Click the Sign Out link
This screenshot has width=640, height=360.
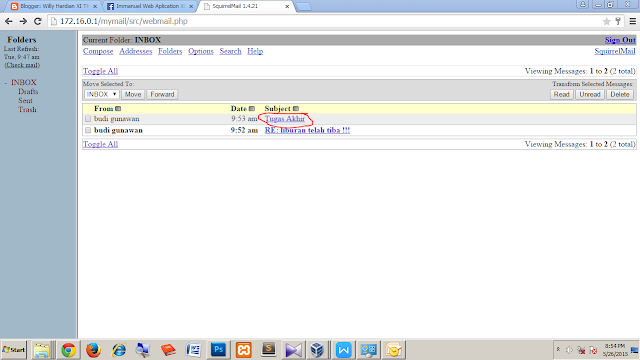coord(620,40)
